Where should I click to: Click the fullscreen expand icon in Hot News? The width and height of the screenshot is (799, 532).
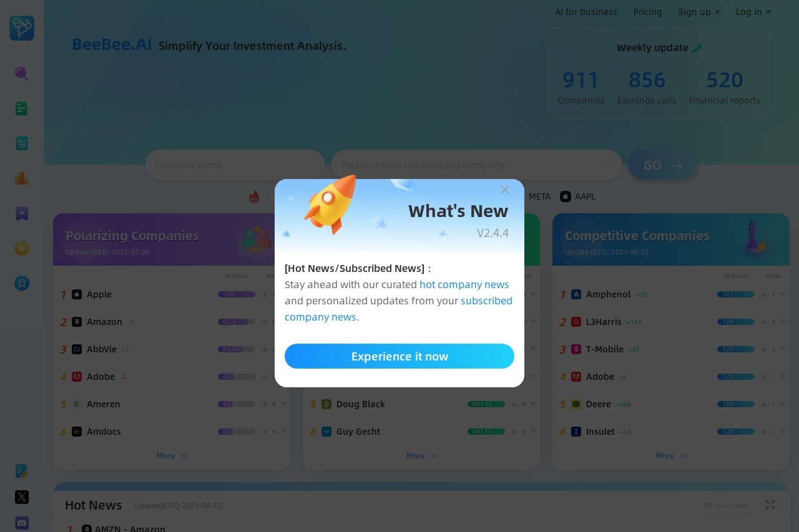pyautogui.click(x=770, y=505)
